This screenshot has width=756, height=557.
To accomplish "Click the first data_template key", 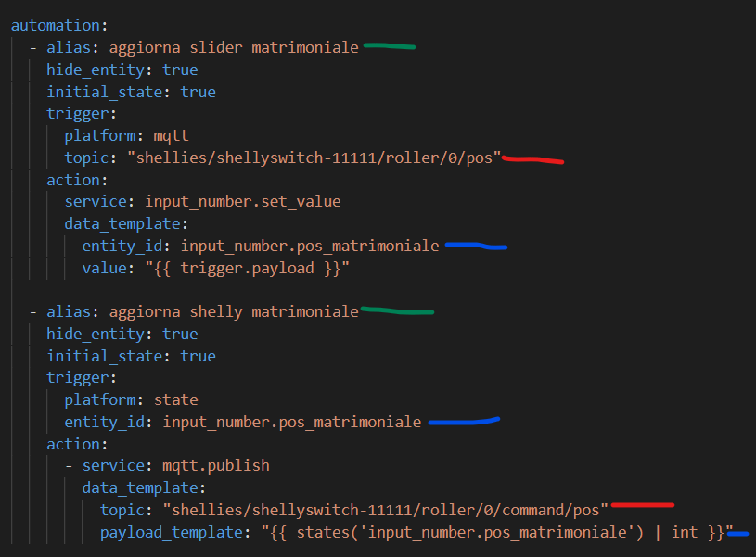I will point(122,224).
